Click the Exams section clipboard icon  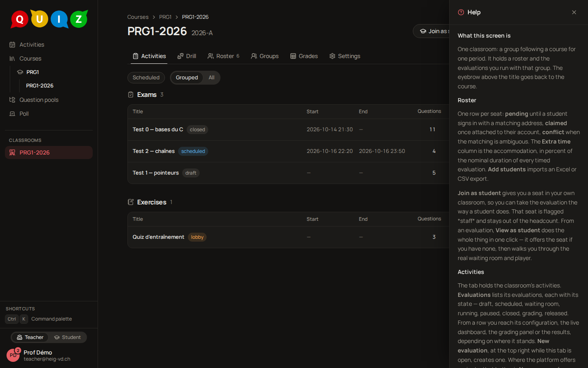pyautogui.click(x=131, y=94)
